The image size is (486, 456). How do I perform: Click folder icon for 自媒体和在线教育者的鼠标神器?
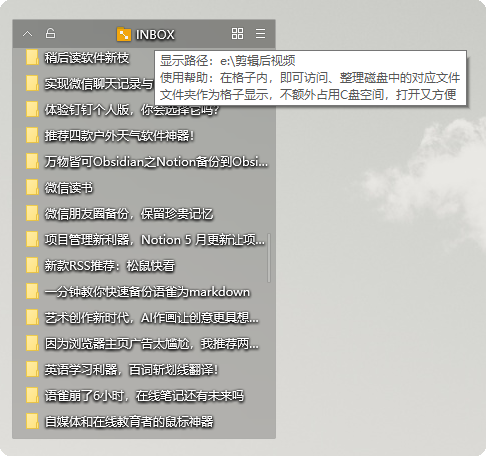click(x=32, y=421)
